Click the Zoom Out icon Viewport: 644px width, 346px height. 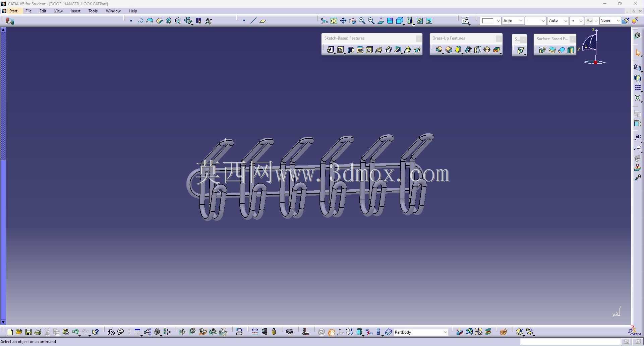pos(371,21)
